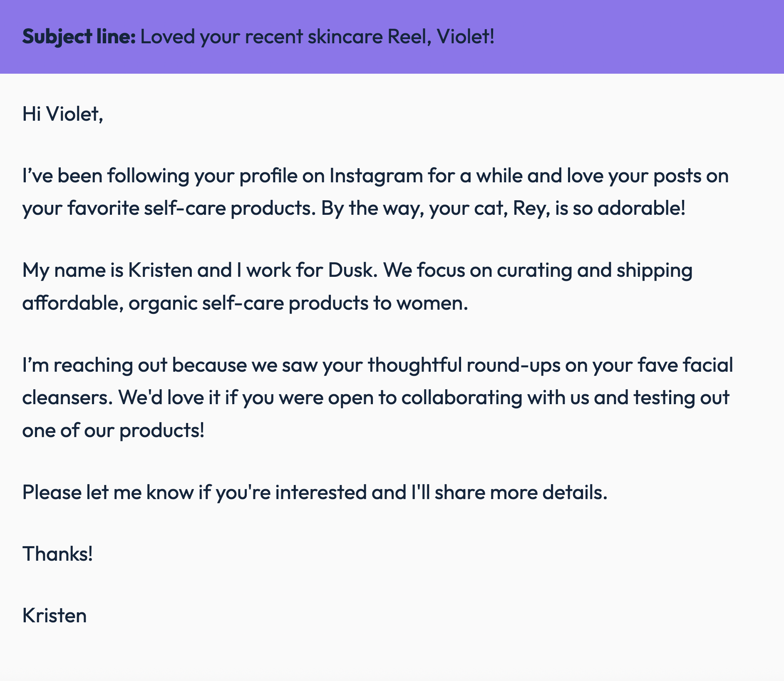Click the name 'Kristen' in intro sentence
This screenshot has width=784, height=681.
[x=160, y=270]
